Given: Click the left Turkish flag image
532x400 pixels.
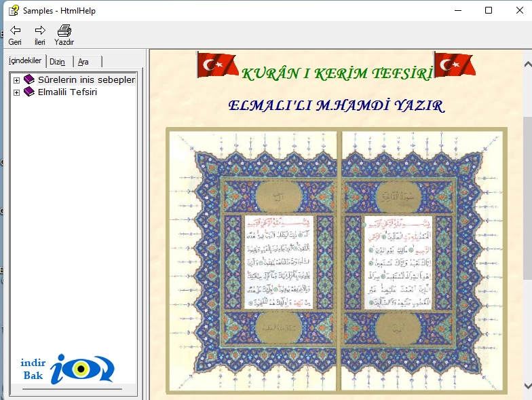Looking at the screenshot, I should pos(218,65).
